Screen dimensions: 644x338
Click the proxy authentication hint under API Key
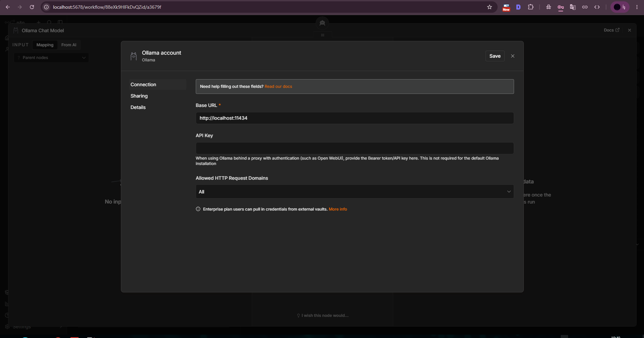tap(347, 161)
